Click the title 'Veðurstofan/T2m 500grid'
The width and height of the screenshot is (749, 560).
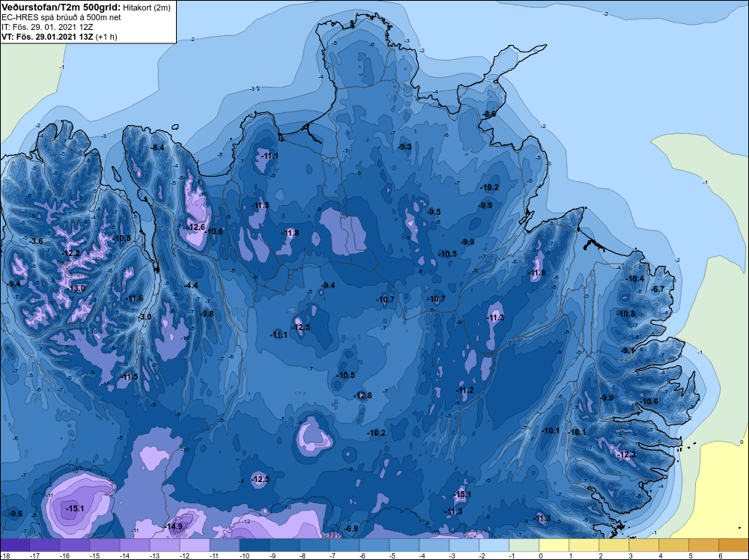pos(61,7)
